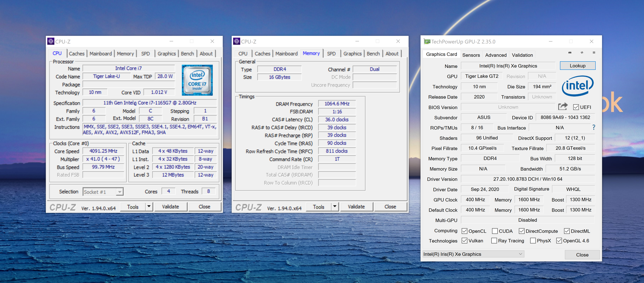Open SPD tab in left CPU-Z window
This screenshot has width=644, height=283.
click(145, 54)
